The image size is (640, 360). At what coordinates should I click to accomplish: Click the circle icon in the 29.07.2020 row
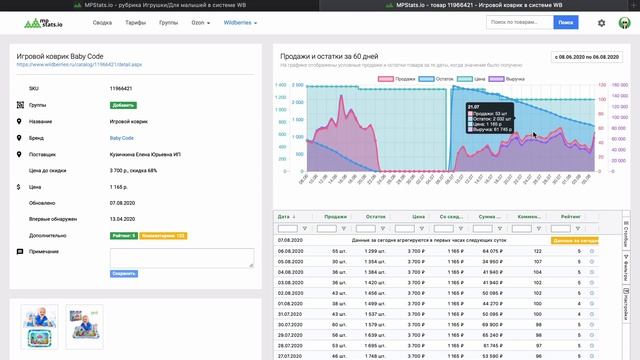(x=592, y=335)
